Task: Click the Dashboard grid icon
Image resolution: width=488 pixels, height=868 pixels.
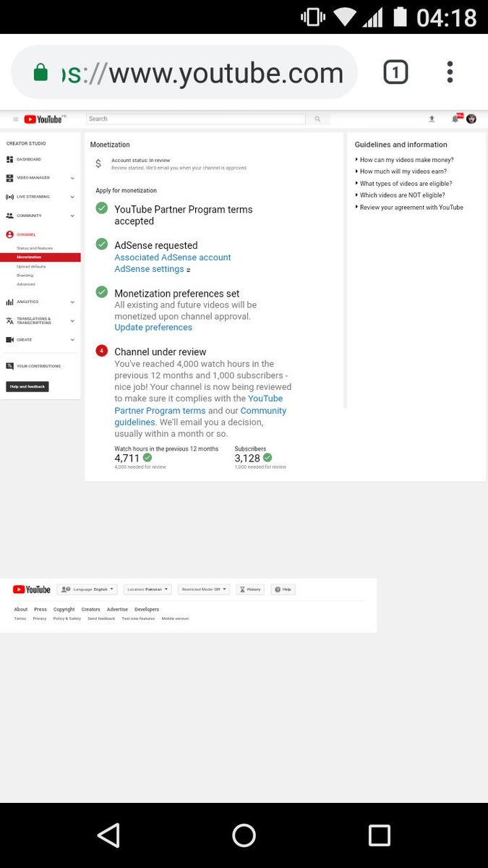Action: tap(9, 159)
